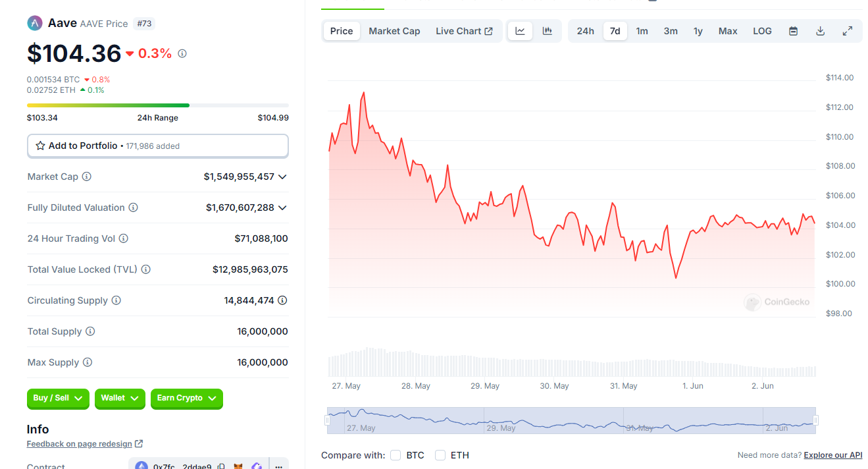Click the $104.99 range high value

click(273, 118)
